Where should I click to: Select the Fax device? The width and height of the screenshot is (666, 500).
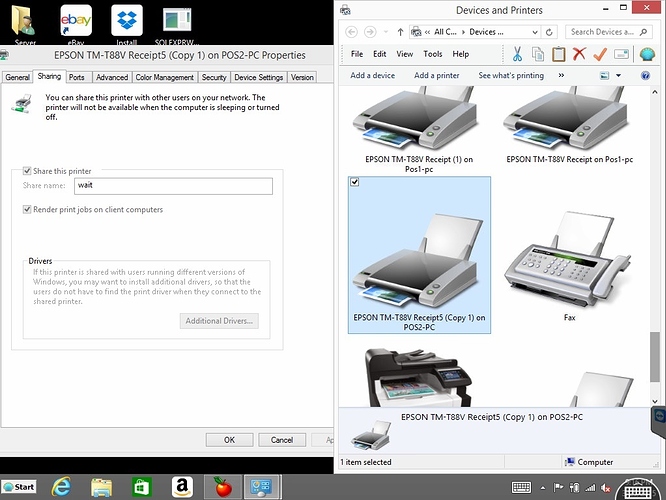[569, 266]
